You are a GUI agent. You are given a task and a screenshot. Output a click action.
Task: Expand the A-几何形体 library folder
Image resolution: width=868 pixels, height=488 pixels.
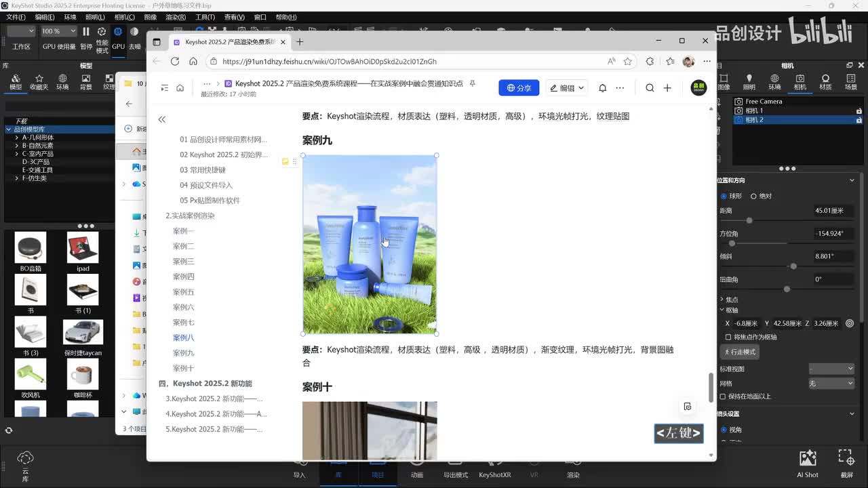16,138
